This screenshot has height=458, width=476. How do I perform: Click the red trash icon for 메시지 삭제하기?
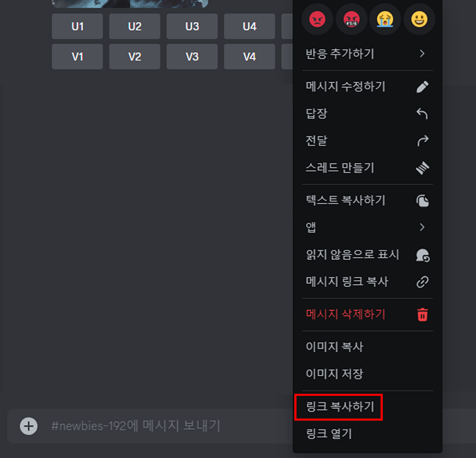(422, 314)
